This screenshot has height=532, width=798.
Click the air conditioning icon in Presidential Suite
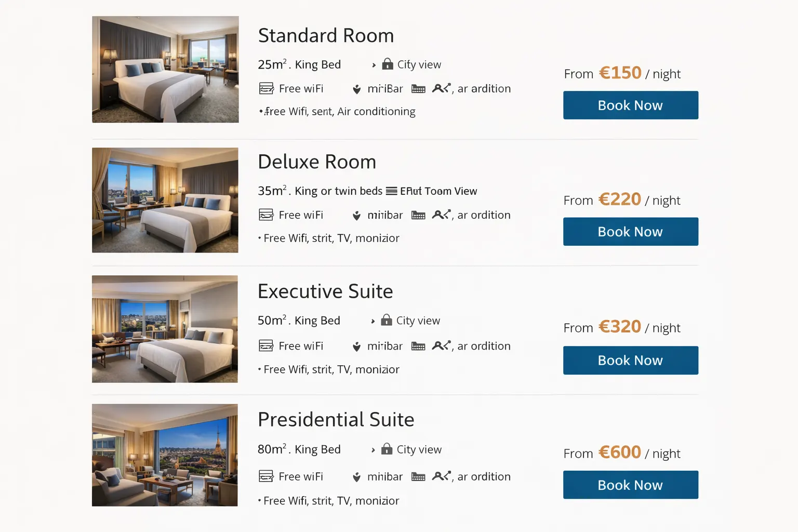coord(441,476)
